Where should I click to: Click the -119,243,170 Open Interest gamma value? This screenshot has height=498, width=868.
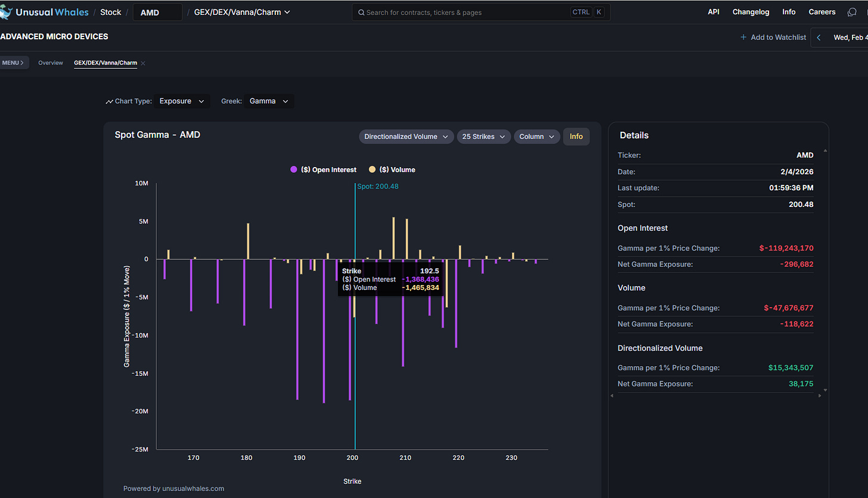pos(786,248)
